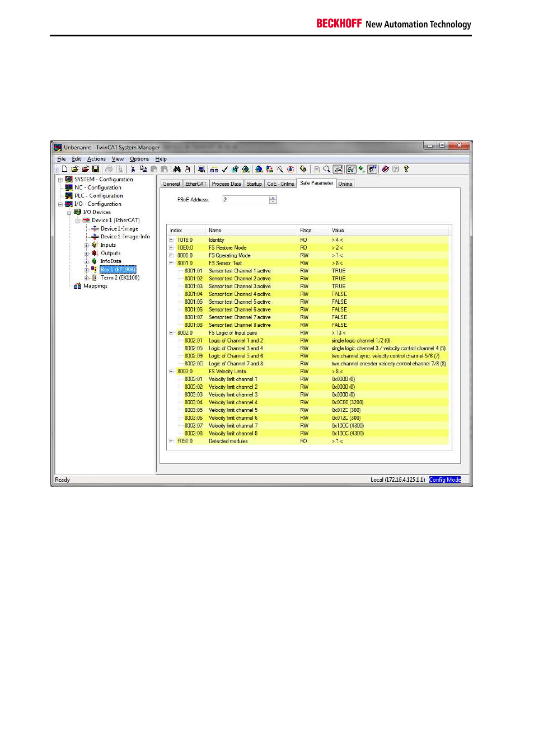
Task: Expand the 1018:0 Identity row
Action: [x=171, y=240]
